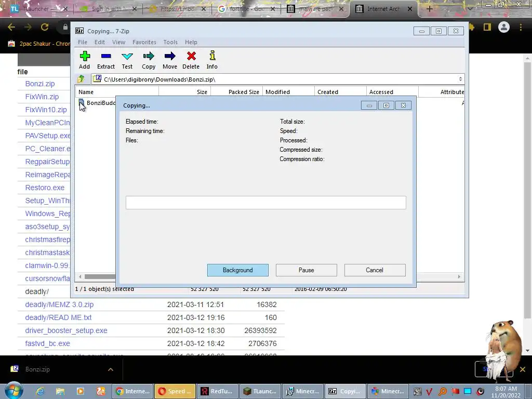Pause the copying operation

click(307, 270)
